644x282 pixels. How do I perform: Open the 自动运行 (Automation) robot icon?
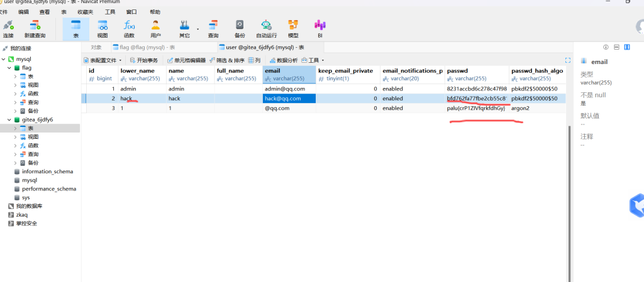[266, 28]
